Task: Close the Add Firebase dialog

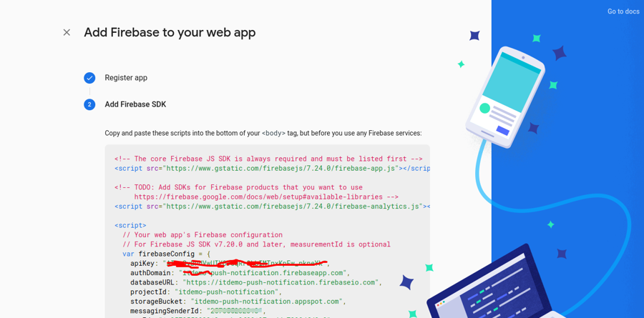Action: point(67,32)
